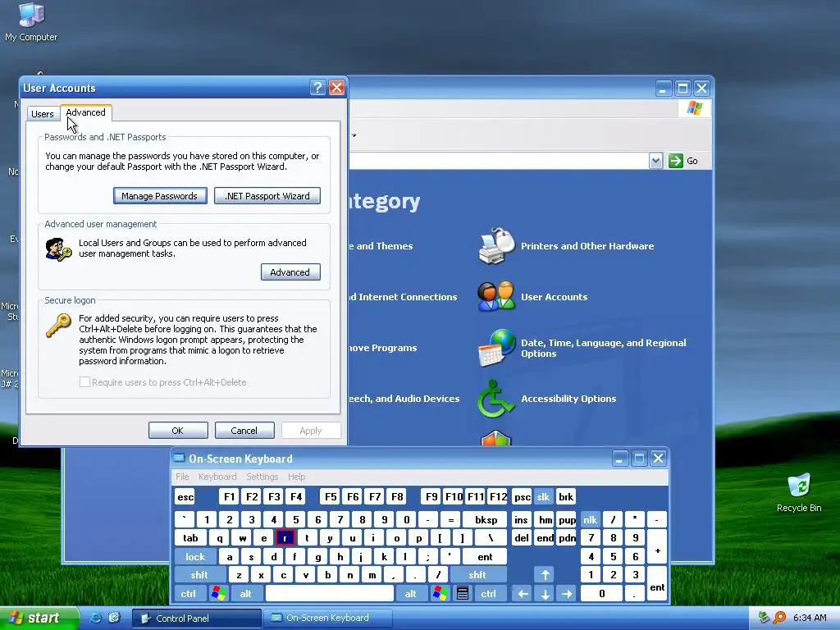This screenshot has height=630, width=840.
Task: Click the left Windows logo key on keyboard
Action: pos(218,594)
